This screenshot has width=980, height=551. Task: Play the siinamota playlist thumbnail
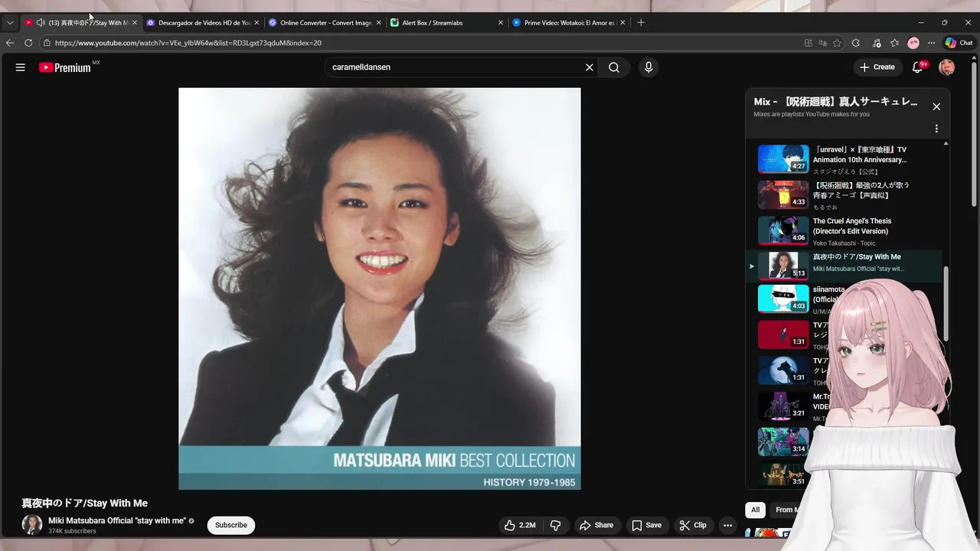coord(783,299)
